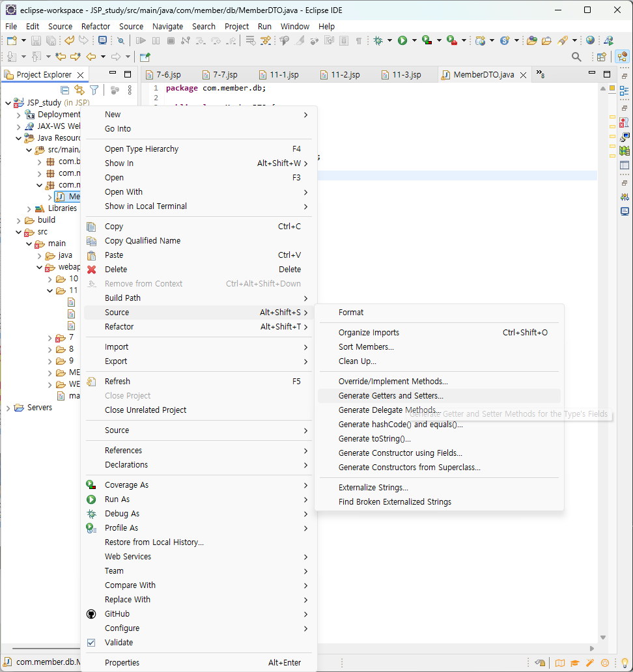Expand the build folder node

coord(18,220)
